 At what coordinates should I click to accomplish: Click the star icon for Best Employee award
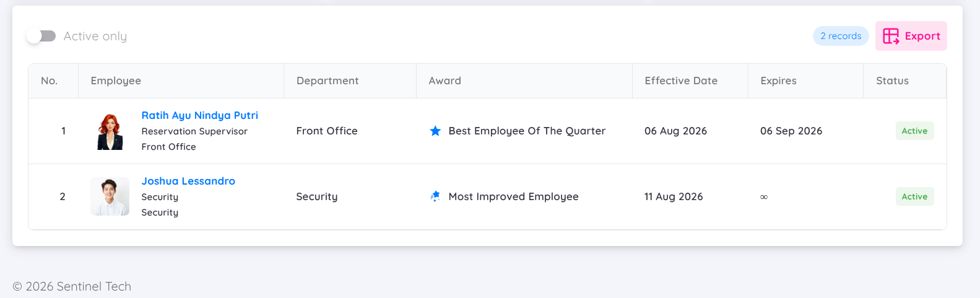pyautogui.click(x=435, y=131)
